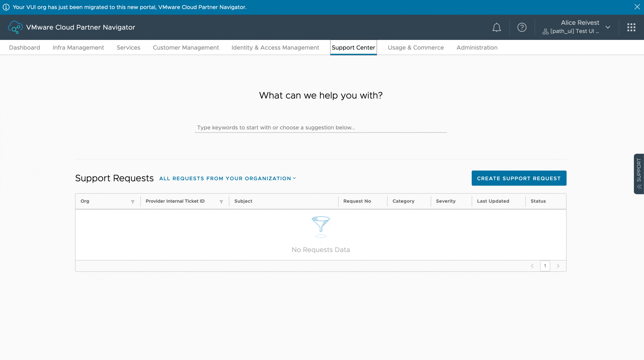Go to the next requests page
Image resolution: width=644 pixels, height=360 pixels.
[558, 266]
